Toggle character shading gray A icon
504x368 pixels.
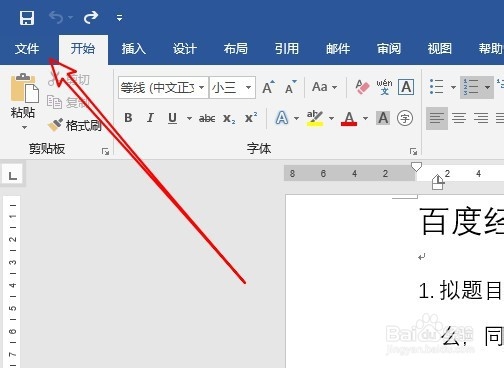point(383,118)
